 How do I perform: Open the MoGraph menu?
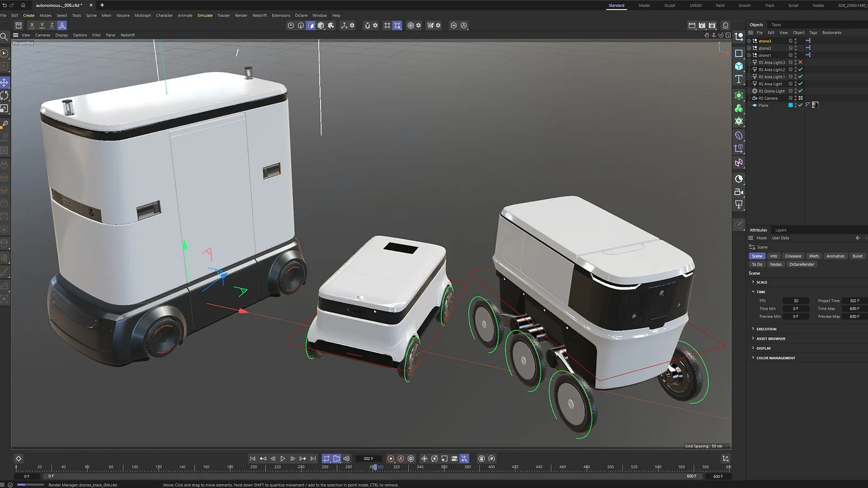(x=142, y=15)
